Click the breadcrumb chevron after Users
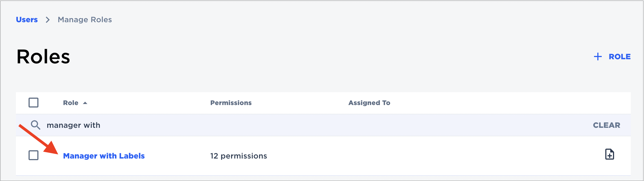Viewport: 644px width, 181px height. pos(48,20)
